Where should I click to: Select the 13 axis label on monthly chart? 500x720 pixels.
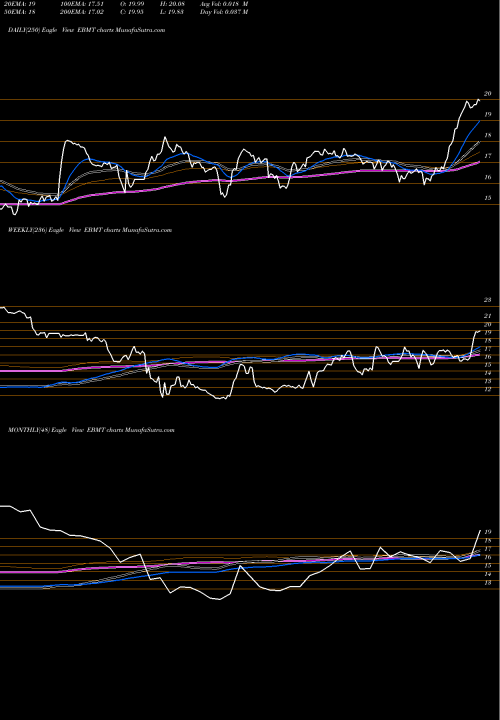coord(488,582)
